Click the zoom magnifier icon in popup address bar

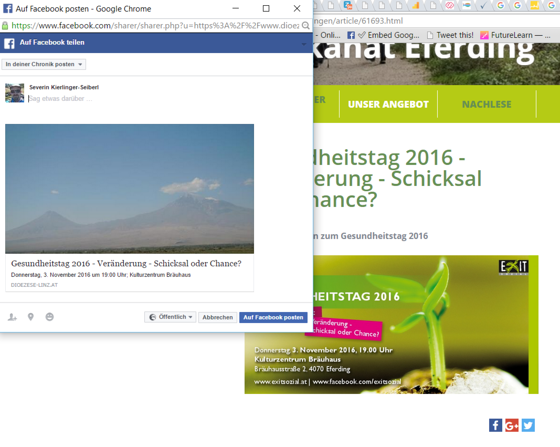click(x=305, y=25)
